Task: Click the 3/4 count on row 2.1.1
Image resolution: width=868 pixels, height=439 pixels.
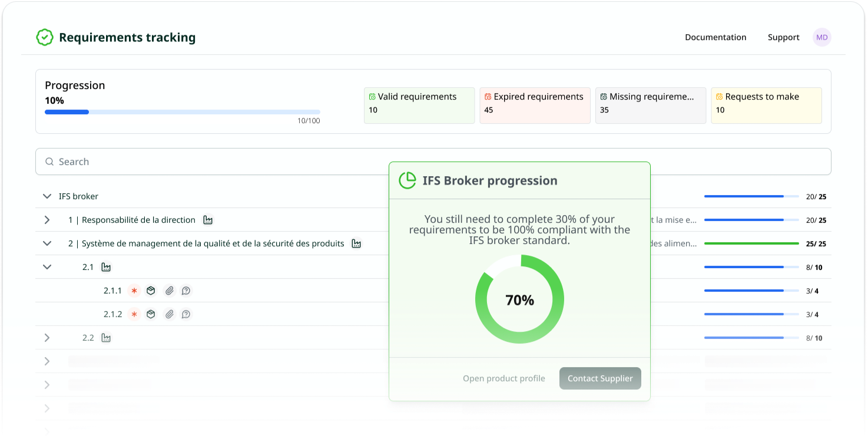Action: coord(813,291)
